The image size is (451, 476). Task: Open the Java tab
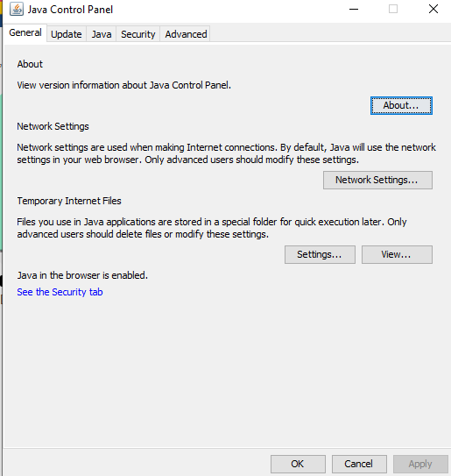(102, 34)
